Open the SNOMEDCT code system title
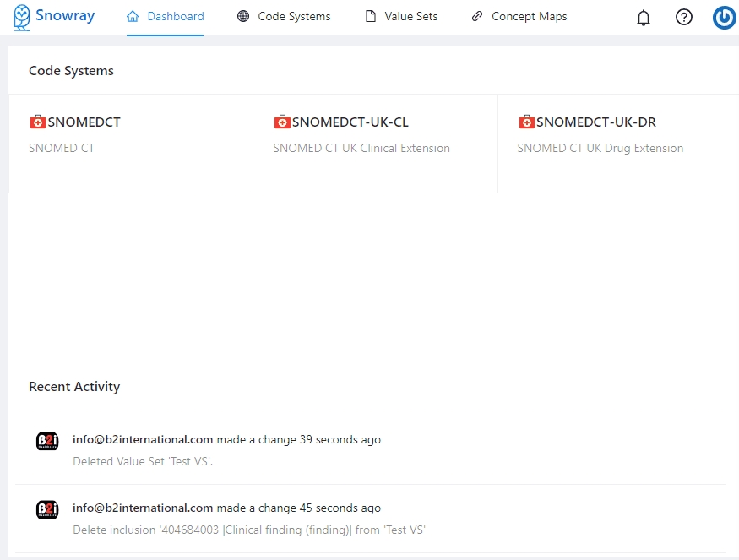The image size is (739, 560). [x=84, y=122]
